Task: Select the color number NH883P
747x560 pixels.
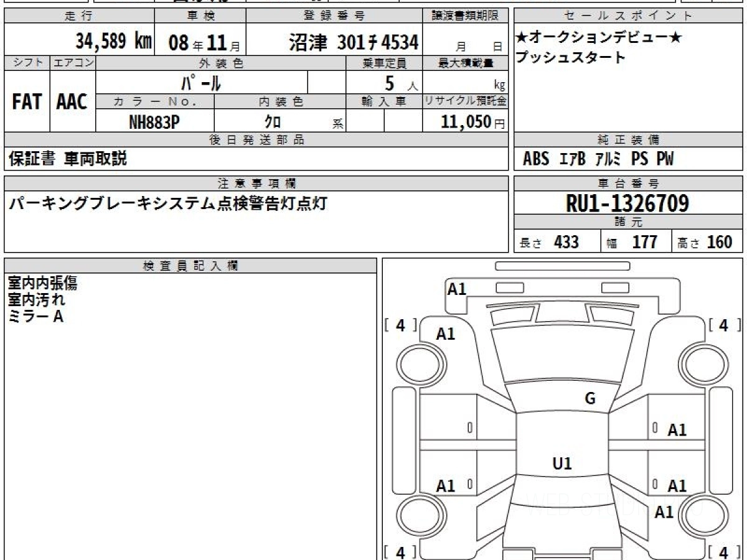Action: 154,123
